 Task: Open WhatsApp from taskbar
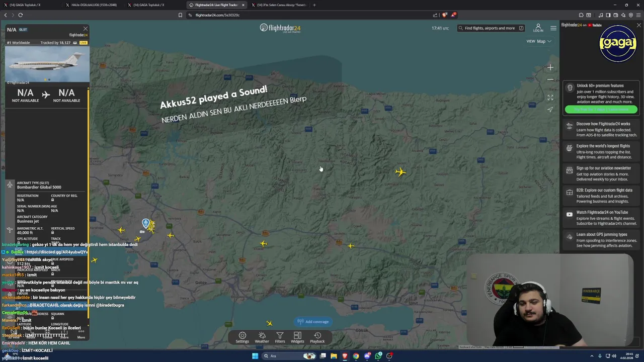(x=378, y=356)
